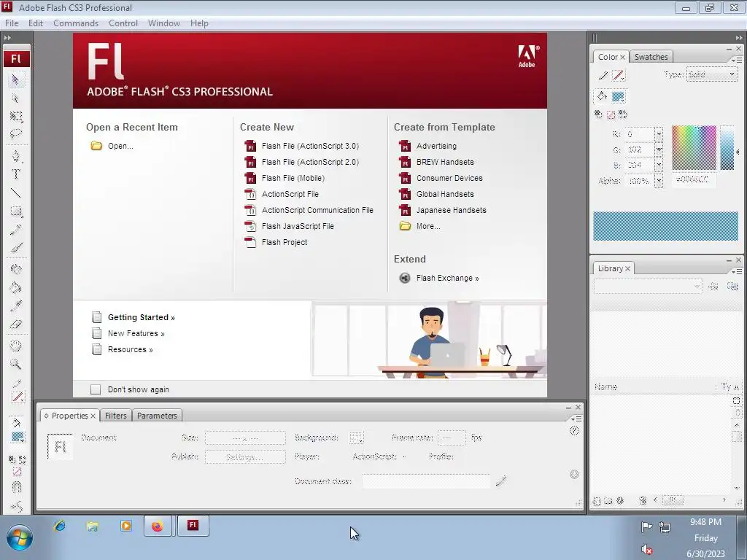Click the muted volume icon in system tray
This screenshot has height=560, width=747.
(647, 549)
